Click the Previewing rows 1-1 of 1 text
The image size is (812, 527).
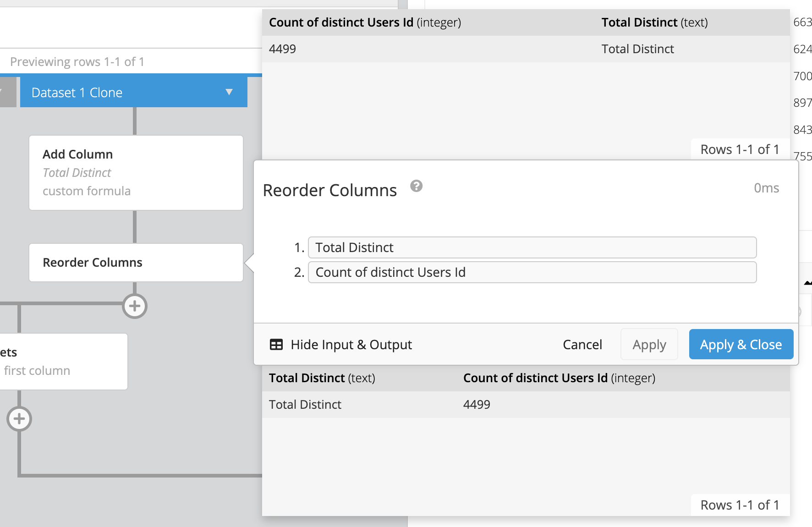click(77, 62)
